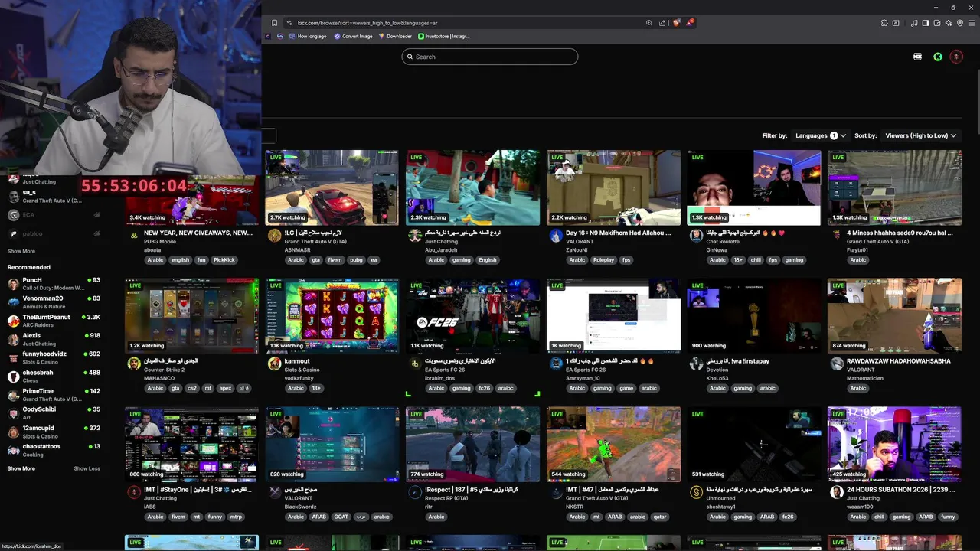Click Show Less under Recommended
The width and height of the screenshot is (980, 551).
click(87, 468)
